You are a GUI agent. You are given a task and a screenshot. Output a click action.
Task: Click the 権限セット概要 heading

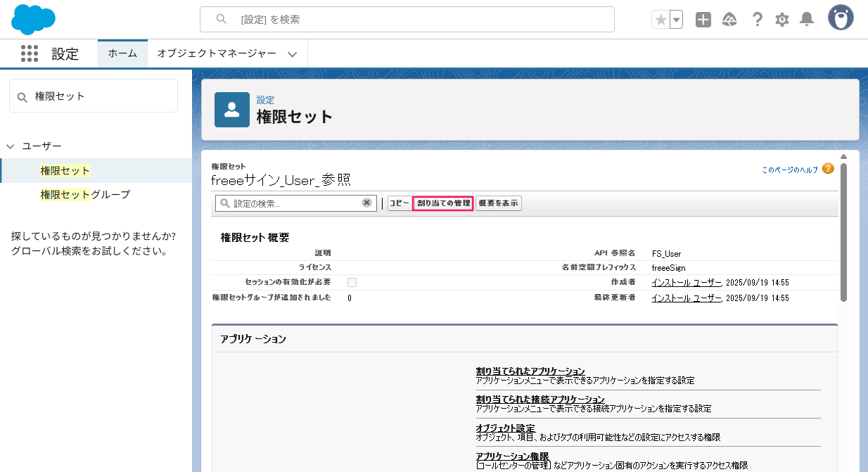coord(255,238)
